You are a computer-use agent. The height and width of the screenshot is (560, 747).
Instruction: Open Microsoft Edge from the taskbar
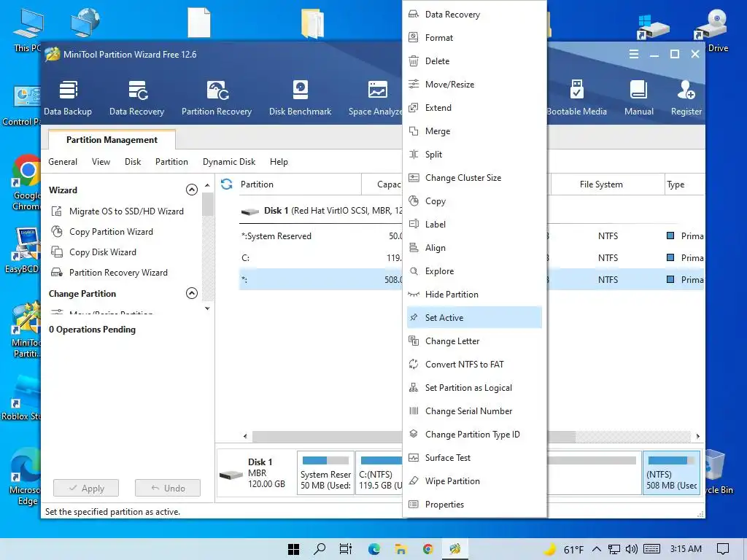pos(374,549)
